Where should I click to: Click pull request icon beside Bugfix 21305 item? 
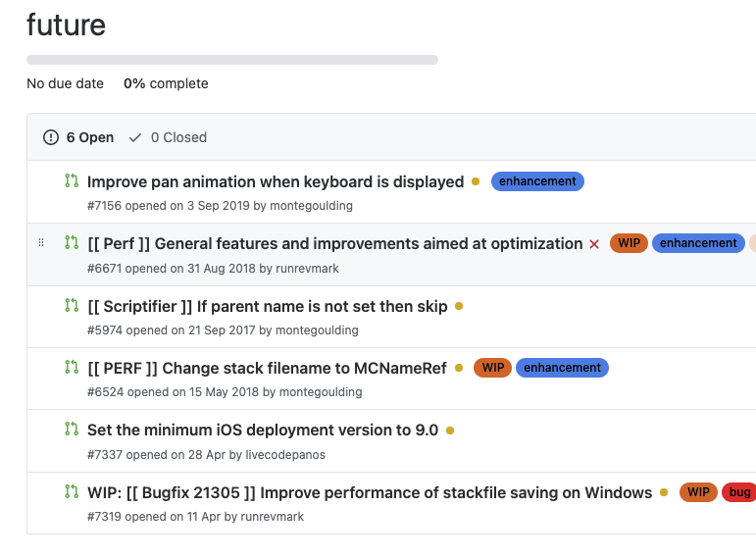click(71, 491)
